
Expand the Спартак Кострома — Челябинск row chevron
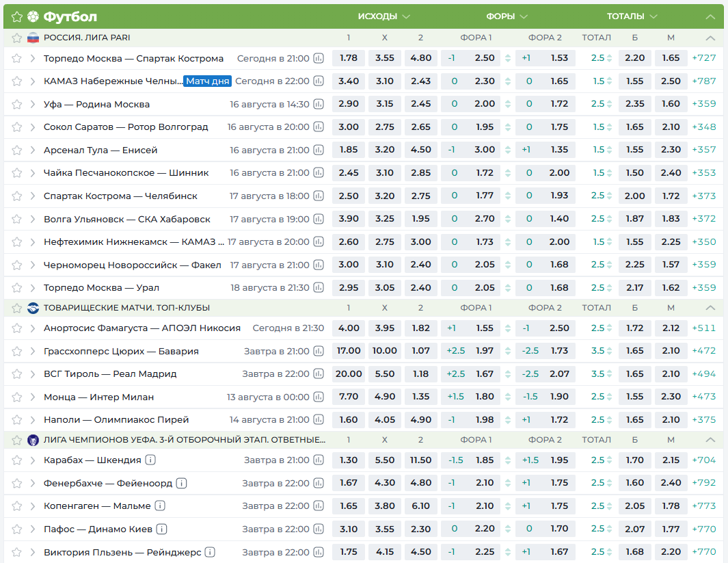[x=33, y=196]
